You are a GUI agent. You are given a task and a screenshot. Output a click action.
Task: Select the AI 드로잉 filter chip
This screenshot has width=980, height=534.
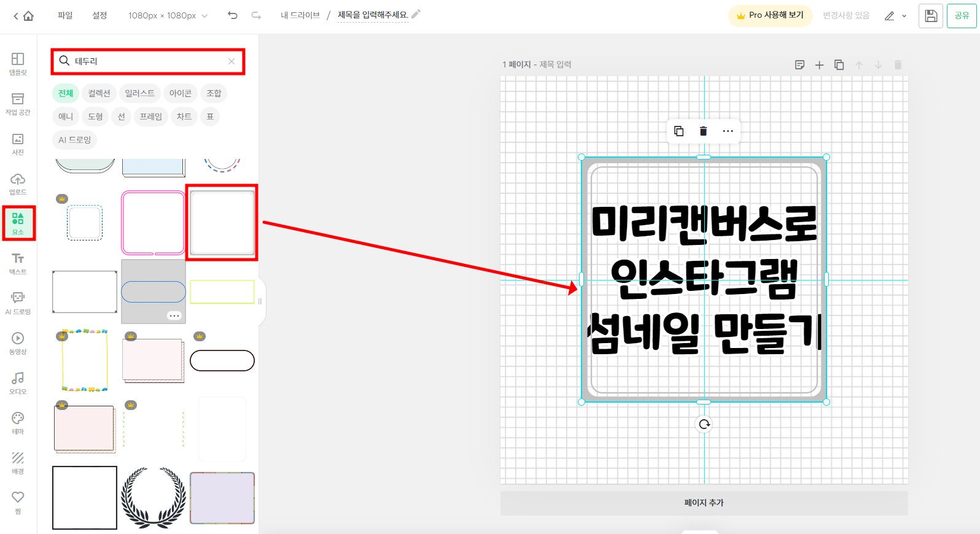pyautogui.click(x=75, y=140)
